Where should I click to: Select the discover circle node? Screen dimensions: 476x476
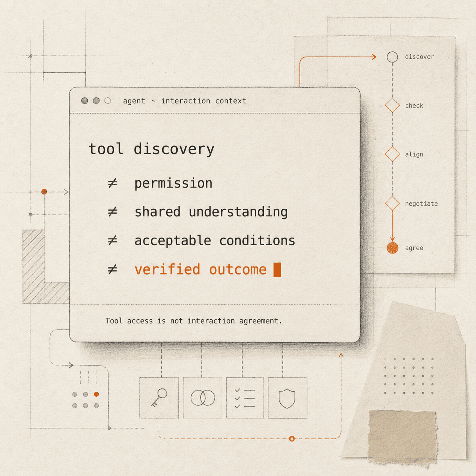(x=392, y=57)
